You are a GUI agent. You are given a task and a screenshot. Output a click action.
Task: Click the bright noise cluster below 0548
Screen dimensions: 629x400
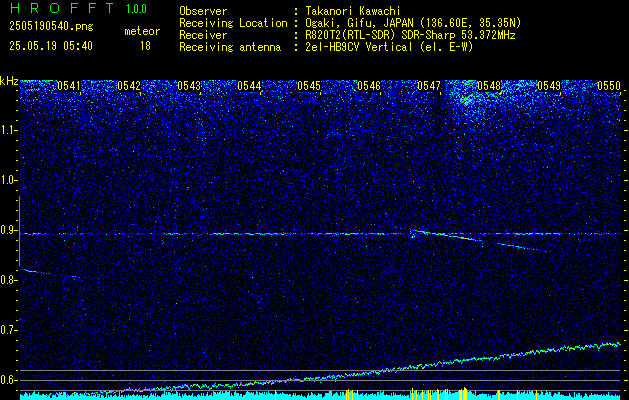[469, 99]
